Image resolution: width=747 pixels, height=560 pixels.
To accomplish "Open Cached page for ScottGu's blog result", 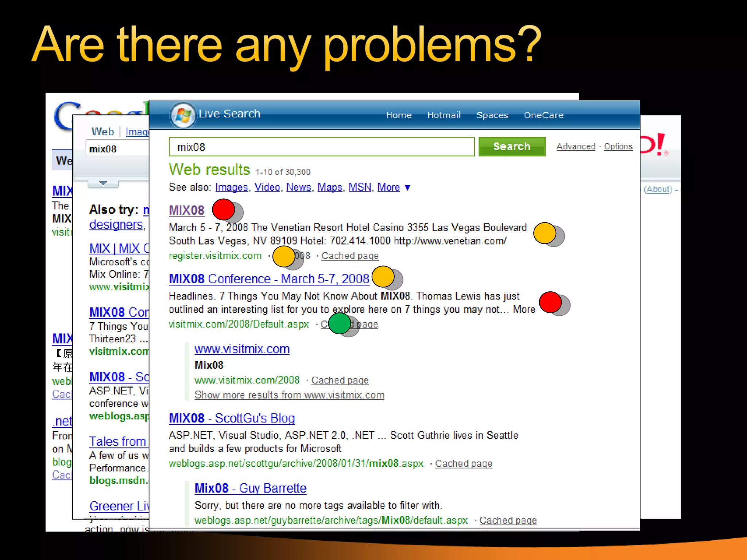I will click(464, 464).
